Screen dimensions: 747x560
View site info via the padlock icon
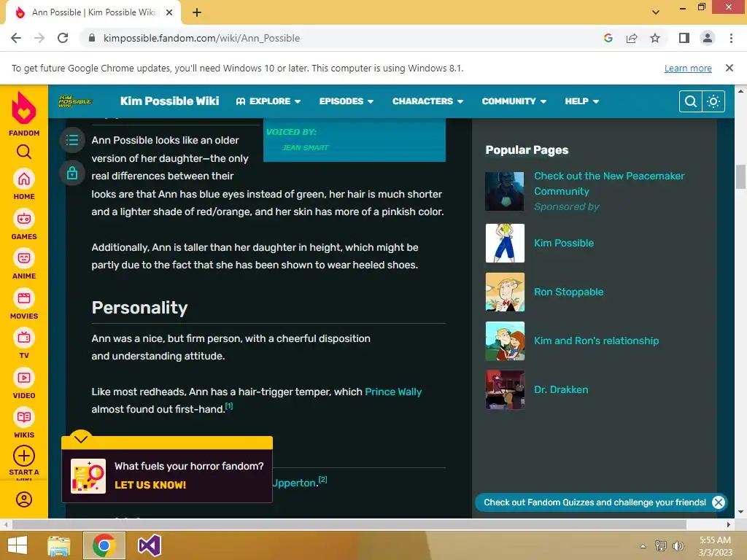click(92, 38)
